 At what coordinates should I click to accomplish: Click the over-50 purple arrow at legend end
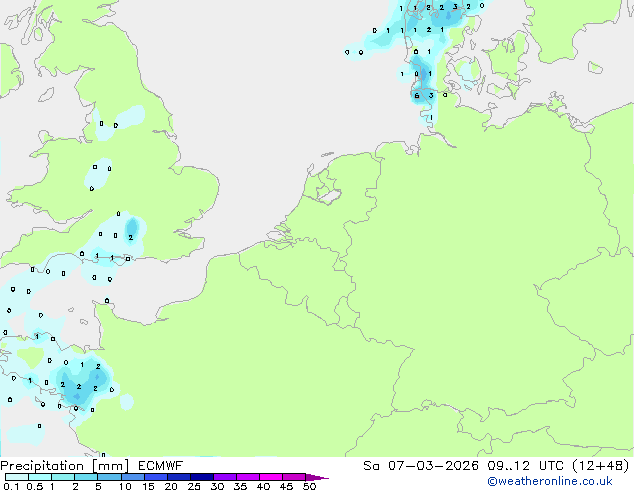coord(317,477)
